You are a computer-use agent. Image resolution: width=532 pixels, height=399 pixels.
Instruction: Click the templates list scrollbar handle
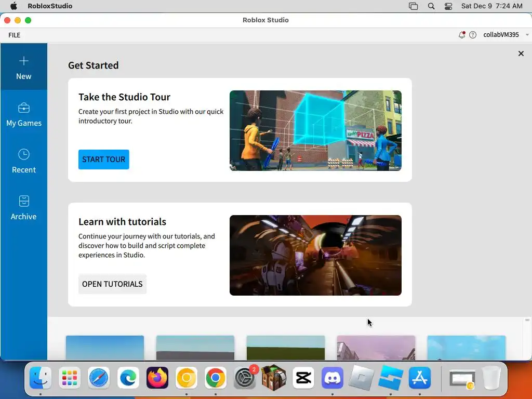click(x=527, y=320)
